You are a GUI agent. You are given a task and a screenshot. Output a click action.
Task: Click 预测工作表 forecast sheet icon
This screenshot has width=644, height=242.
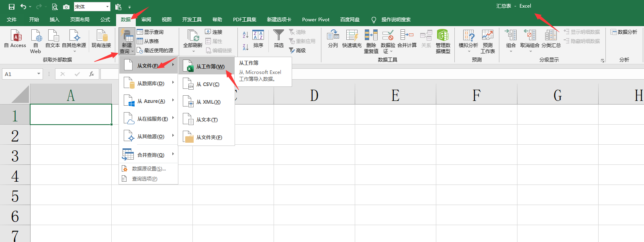tap(488, 41)
